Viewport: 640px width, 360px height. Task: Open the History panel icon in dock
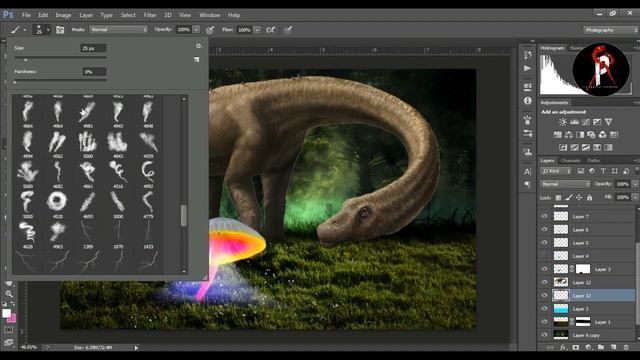click(x=527, y=55)
